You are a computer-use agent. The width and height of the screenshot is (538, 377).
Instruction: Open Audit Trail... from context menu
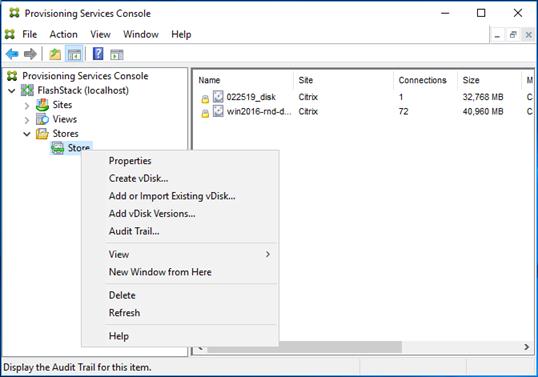click(134, 231)
